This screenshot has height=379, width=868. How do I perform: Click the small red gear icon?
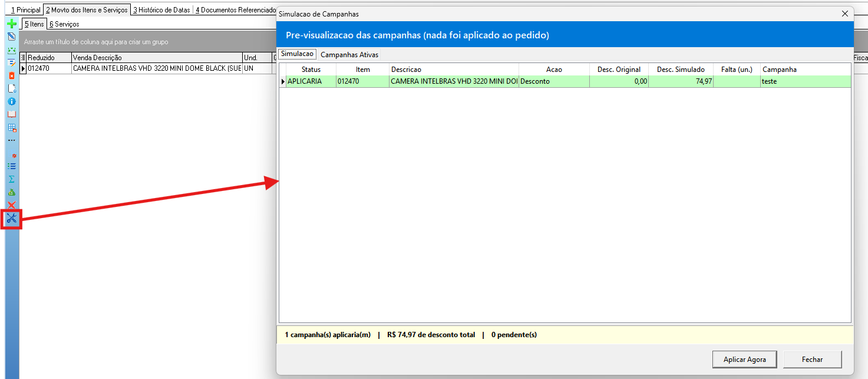(14, 156)
